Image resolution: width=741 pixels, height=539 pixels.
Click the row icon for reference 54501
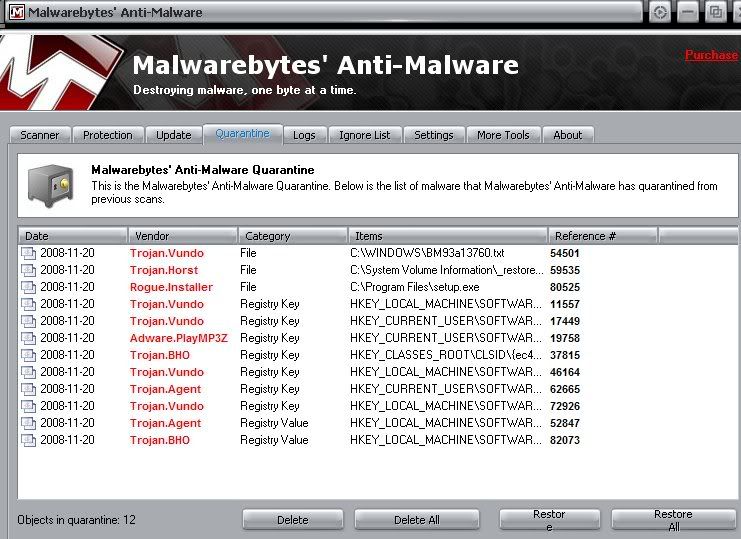[28, 254]
